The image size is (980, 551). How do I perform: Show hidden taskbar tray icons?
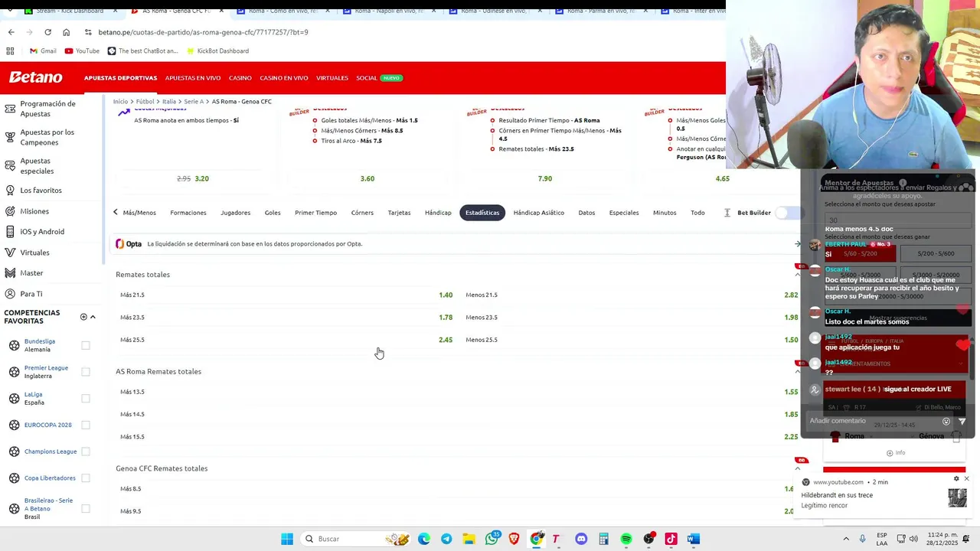846,539
